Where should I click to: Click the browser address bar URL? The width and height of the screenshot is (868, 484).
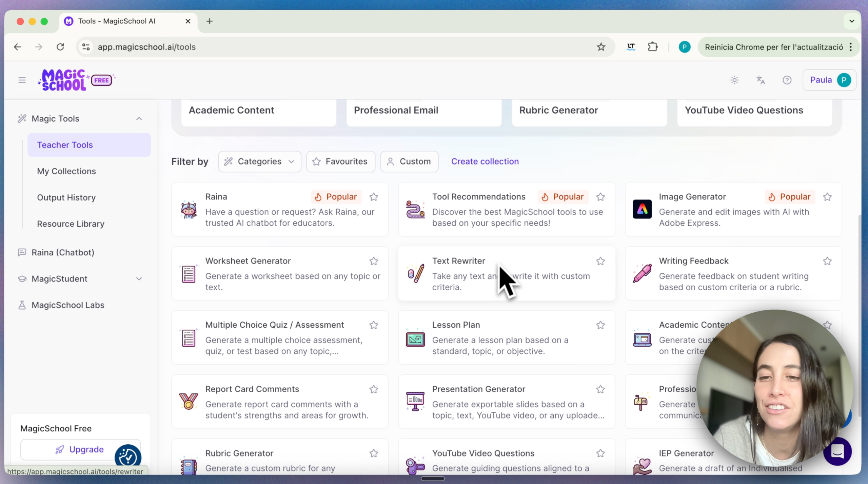click(x=147, y=47)
